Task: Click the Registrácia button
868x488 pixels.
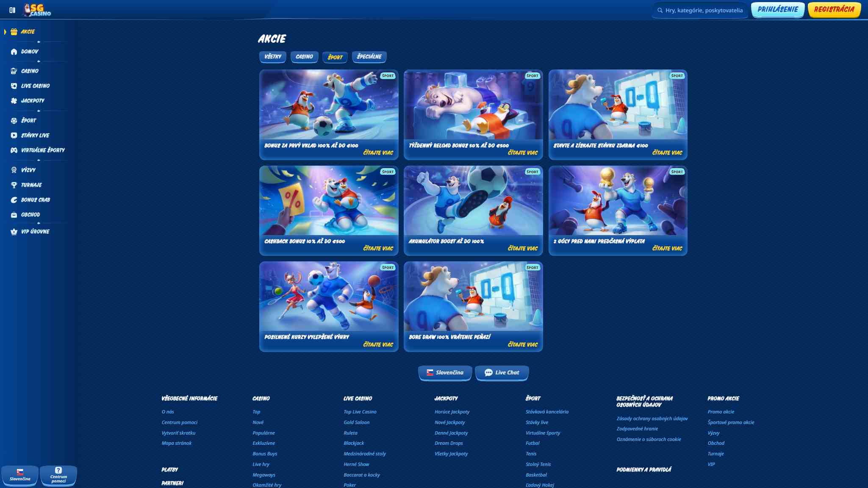Action: [x=834, y=9]
